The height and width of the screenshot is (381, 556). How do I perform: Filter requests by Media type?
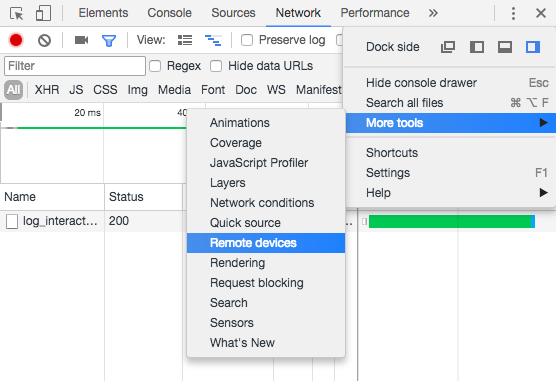(x=174, y=90)
